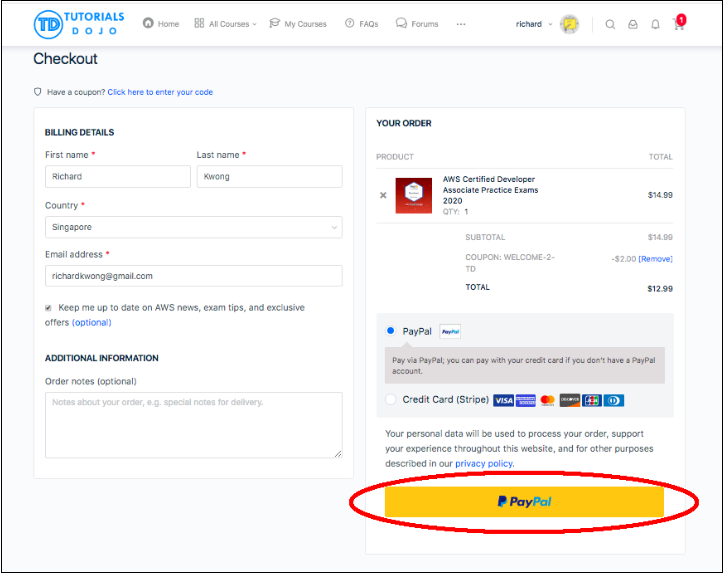724x577 pixels.
Task: Click the All Courses grid icon
Action: tap(199, 23)
